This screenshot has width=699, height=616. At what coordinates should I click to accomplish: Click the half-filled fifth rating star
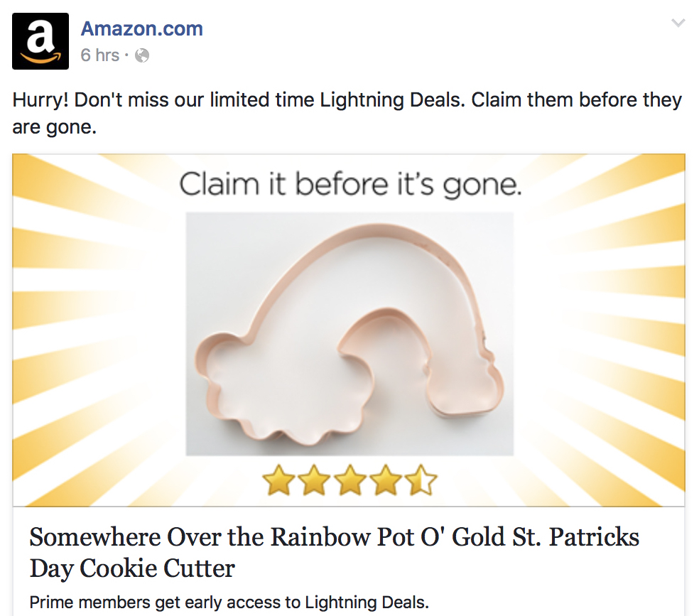421,480
